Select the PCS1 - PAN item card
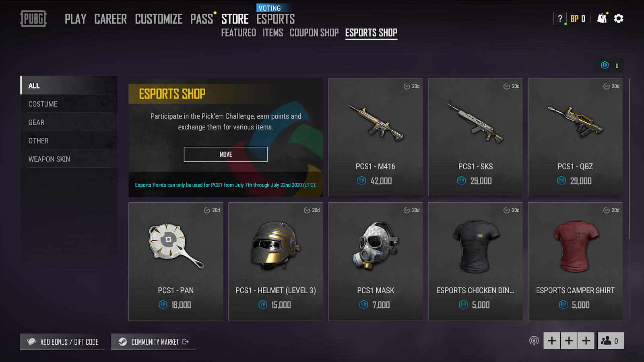The width and height of the screenshot is (644, 362). [176, 261]
